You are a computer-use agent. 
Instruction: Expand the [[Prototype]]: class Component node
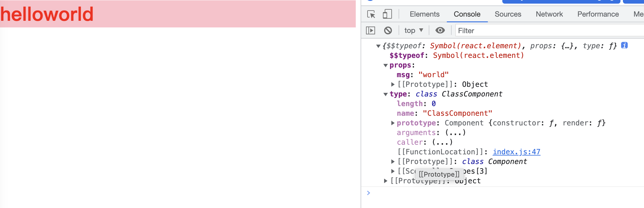point(393,162)
